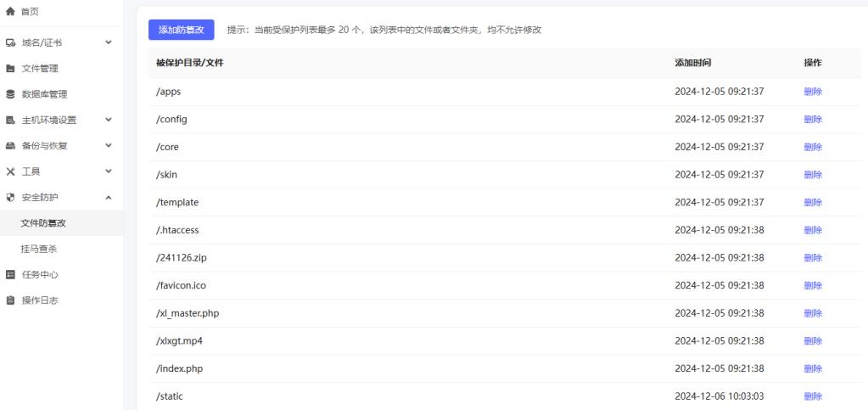Click the 域名/证书 sidebar icon
Image resolution: width=868 pixels, height=410 pixels.
point(10,42)
